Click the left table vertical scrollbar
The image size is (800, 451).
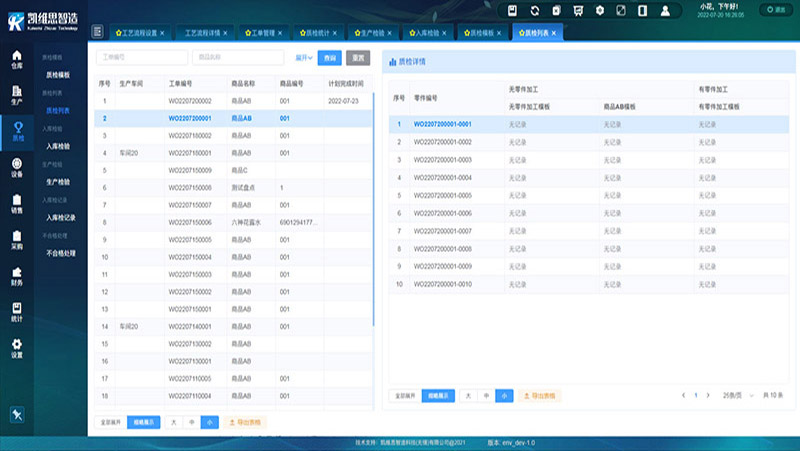pyautogui.click(x=374, y=209)
